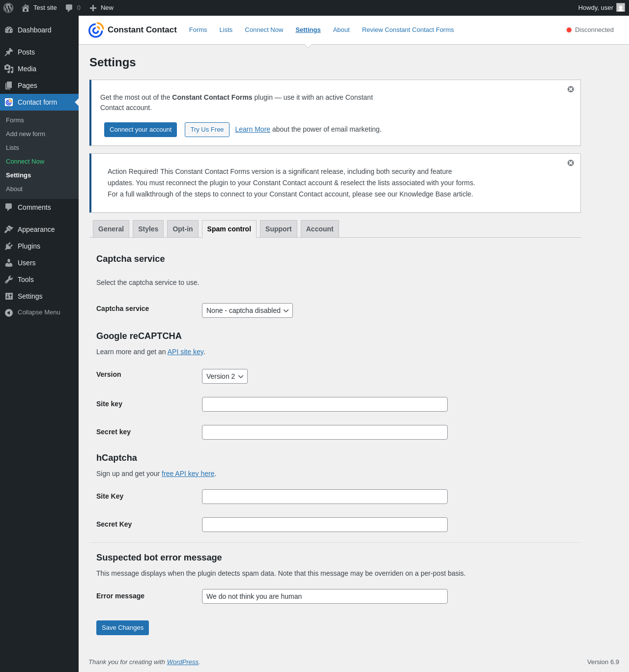Switch to the General settings tab

coord(111,229)
